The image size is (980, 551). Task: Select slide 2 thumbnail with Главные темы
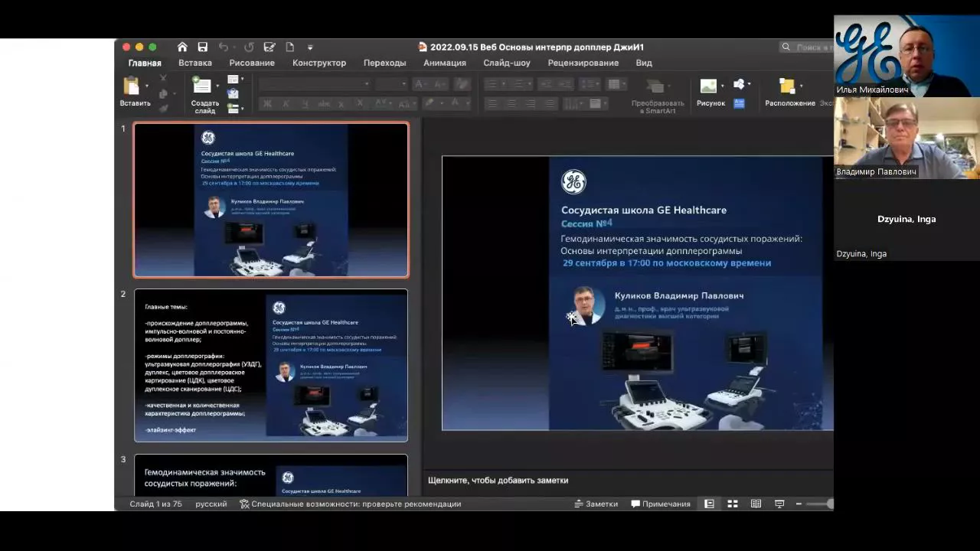[271, 365]
